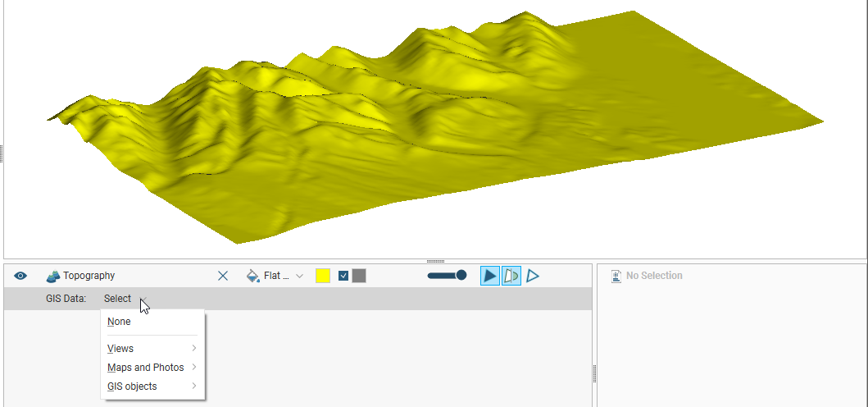This screenshot has height=407, width=868.
Task: Click the paint bucket fill icon
Action: tap(252, 276)
